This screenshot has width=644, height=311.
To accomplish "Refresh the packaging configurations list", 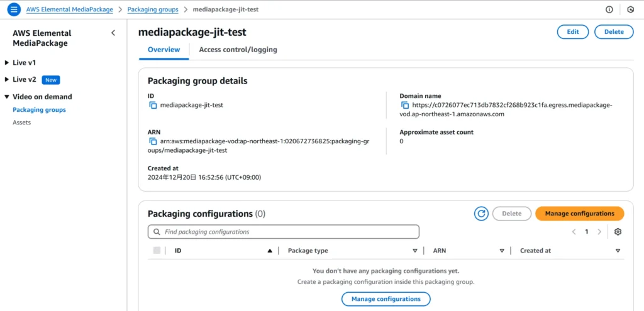I will pyautogui.click(x=481, y=214).
